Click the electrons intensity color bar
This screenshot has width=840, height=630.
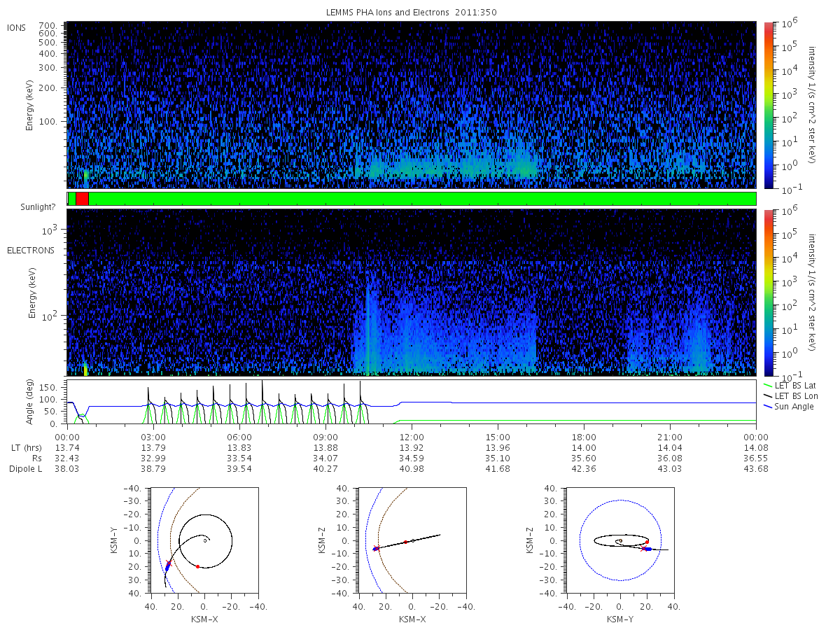(x=767, y=292)
